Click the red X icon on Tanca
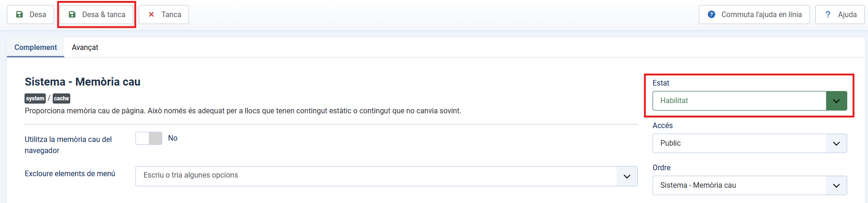This screenshot has height=203, width=868. (x=151, y=15)
